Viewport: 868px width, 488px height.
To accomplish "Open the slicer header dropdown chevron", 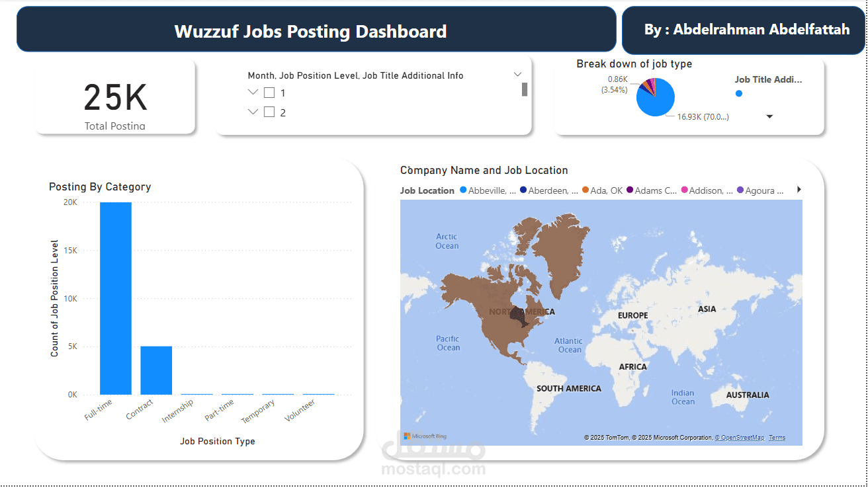I will (x=518, y=74).
